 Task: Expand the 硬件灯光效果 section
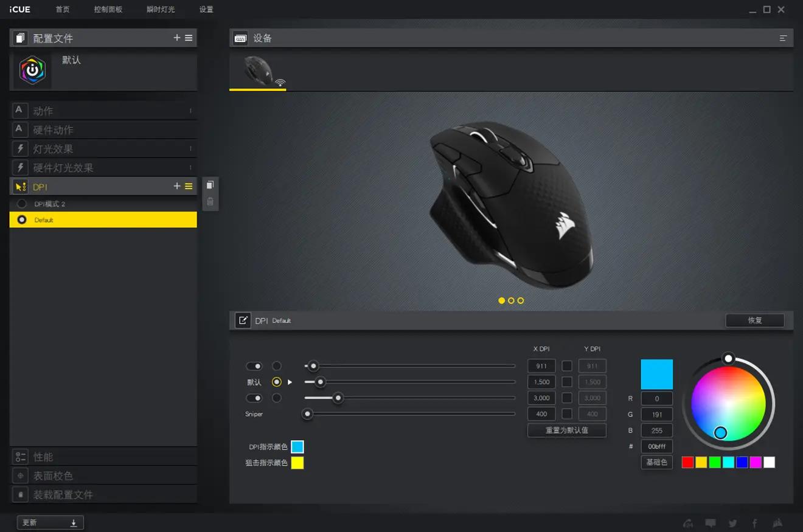(103, 167)
